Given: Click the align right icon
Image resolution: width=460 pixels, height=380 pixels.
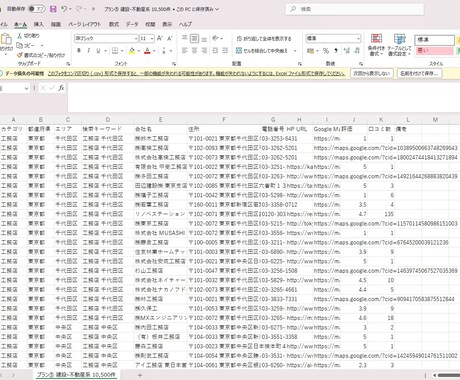Looking at the screenshot, I should (x=204, y=51).
